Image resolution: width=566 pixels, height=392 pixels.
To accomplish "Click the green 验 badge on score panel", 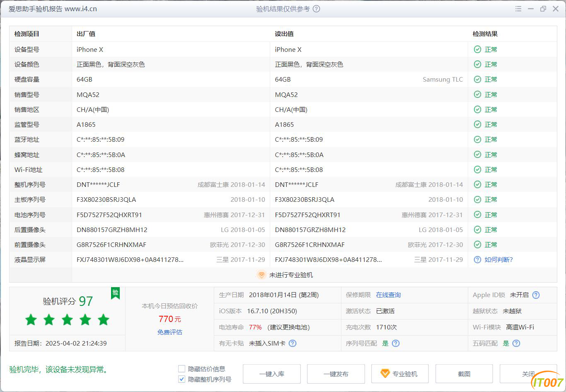I will point(115,293).
